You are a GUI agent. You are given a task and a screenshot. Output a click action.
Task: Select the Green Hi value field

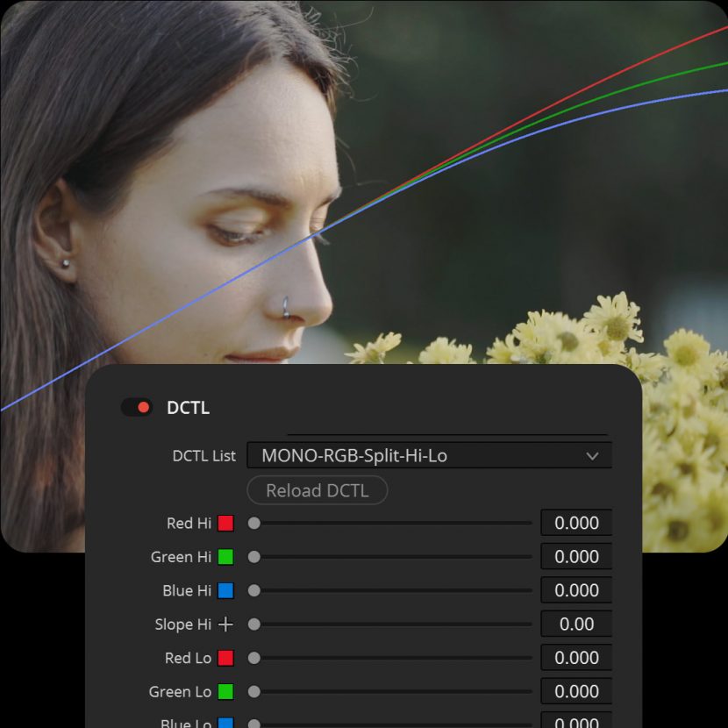(576, 557)
